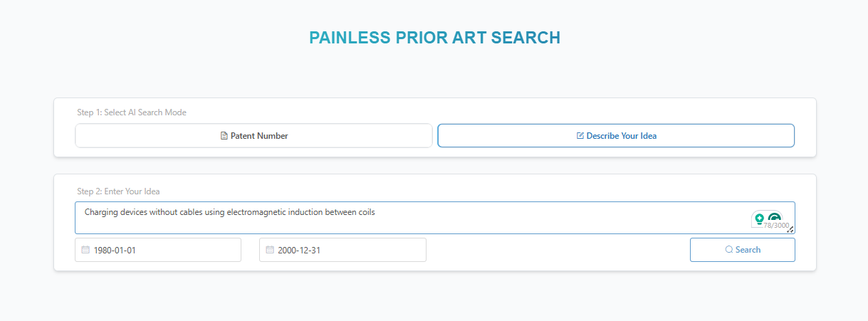Switch to Patent Number search mode
The height and width of the screenshot is (321, 868).
point(253,136)
